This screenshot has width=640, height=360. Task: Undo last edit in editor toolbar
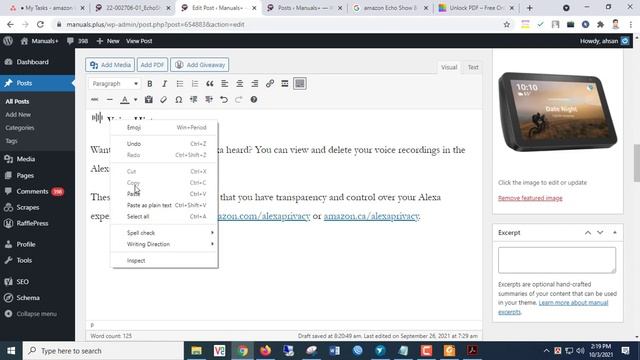[x=224, y=100]
